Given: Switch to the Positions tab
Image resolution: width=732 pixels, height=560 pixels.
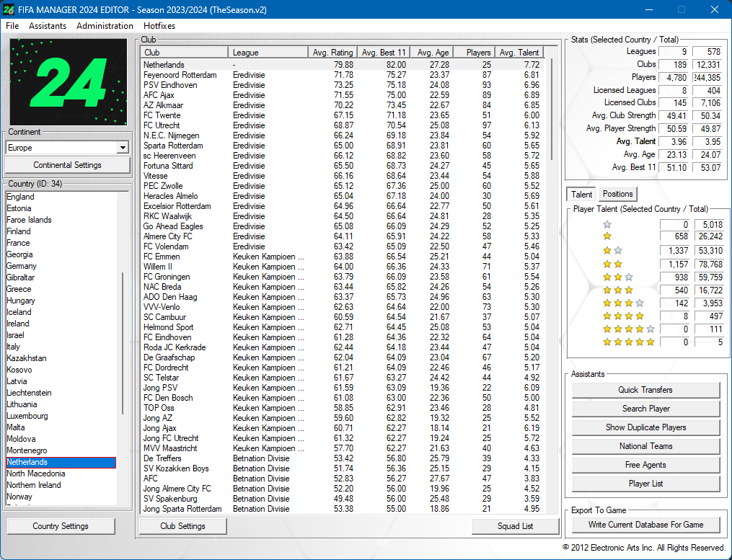Looking at the screenshot, I should (617, 194).
